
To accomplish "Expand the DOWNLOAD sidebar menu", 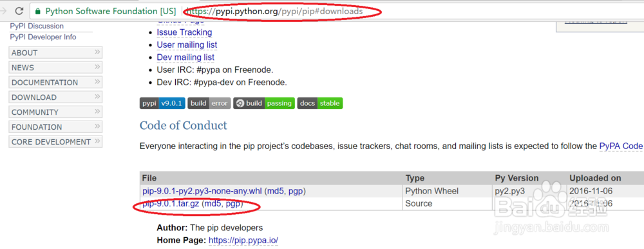I will click(55, 97).
